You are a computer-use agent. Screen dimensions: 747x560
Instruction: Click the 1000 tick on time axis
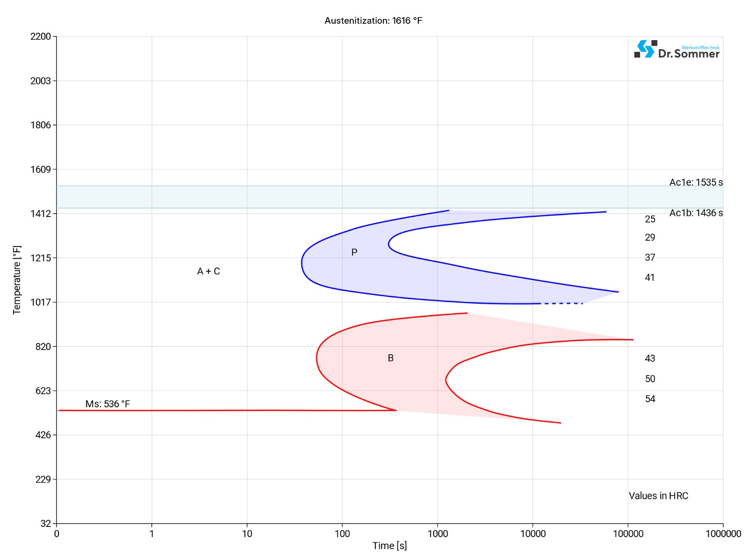tap(437, 533)
